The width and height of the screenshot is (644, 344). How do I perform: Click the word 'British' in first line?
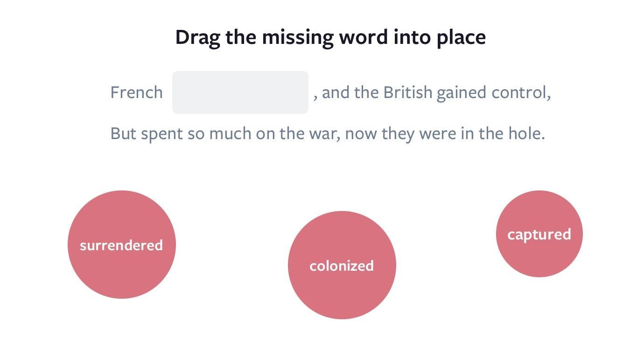point(408,92)
